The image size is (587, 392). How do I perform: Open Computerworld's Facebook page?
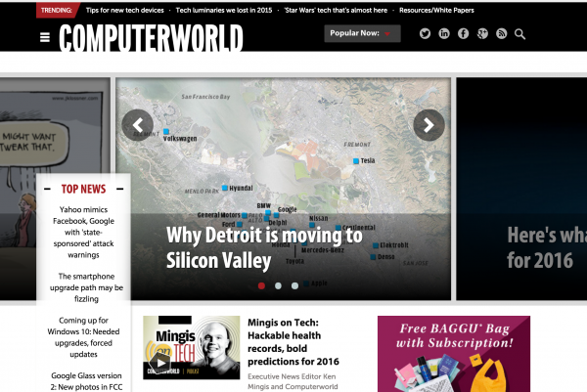pos(463,33)
